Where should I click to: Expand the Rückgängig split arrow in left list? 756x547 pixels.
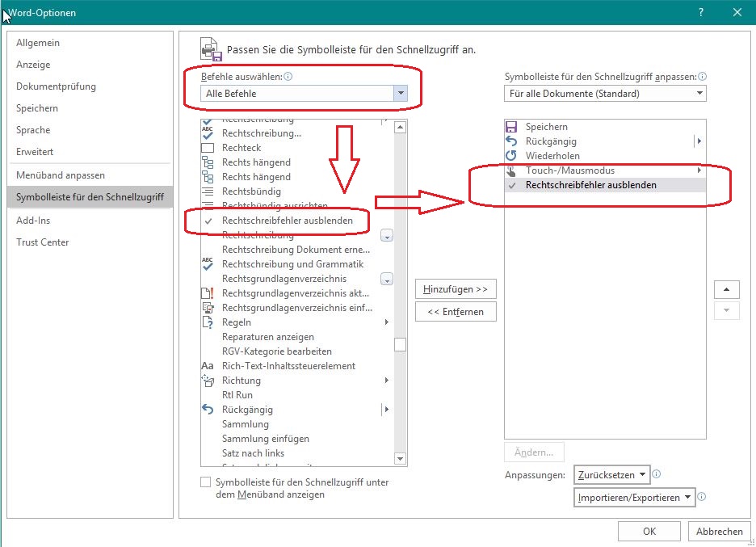[387, 410]
